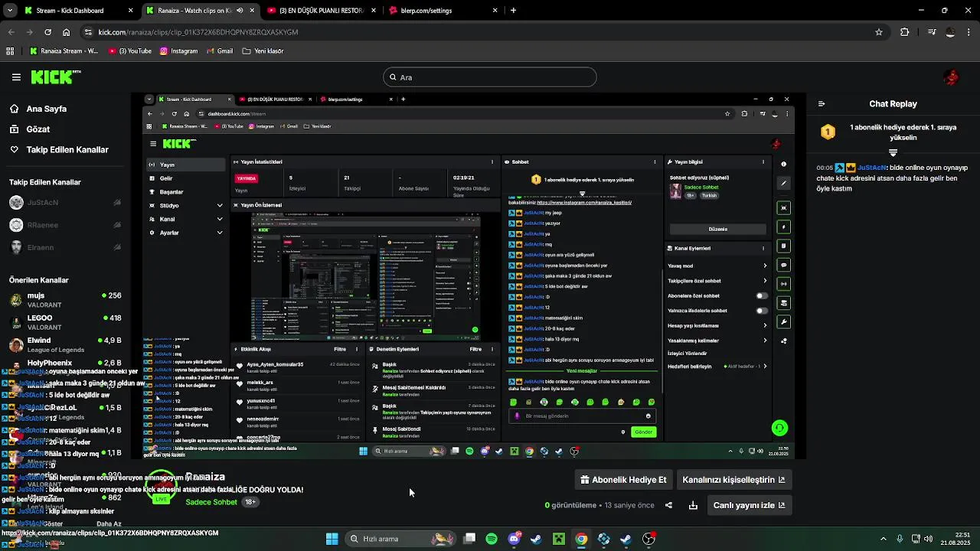The image size is (980, 551).
Task: Click the Abonelik Hediye Et button
Action: [624, 480]
